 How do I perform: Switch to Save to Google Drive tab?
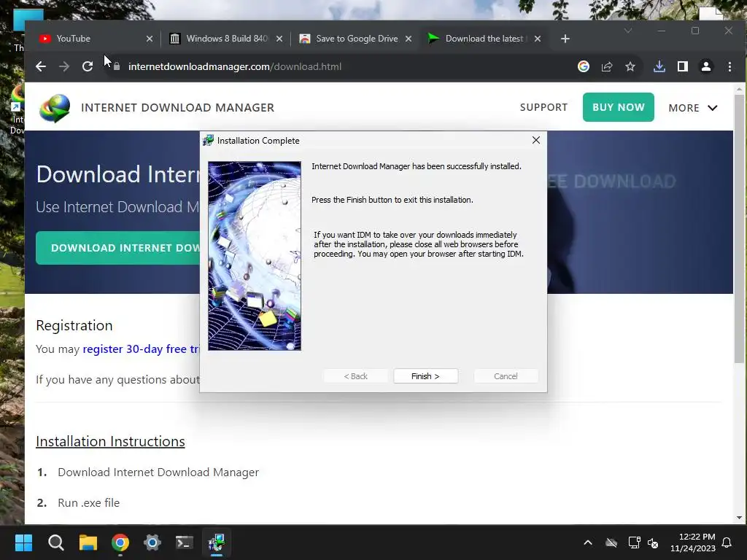pos(357,39)
